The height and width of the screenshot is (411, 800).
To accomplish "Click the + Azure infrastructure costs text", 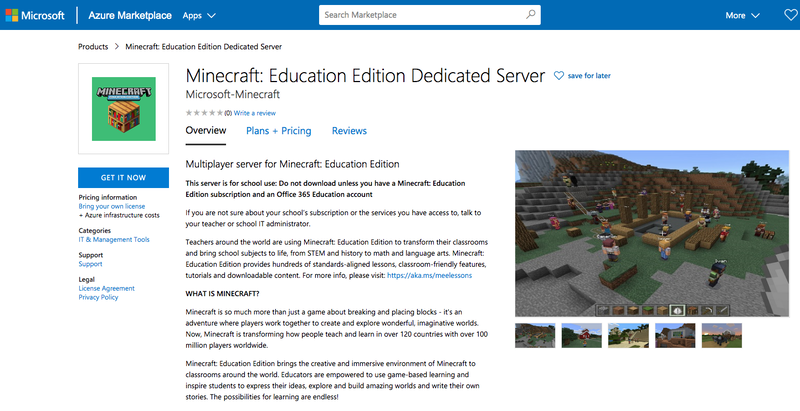I will click(119, 215).
